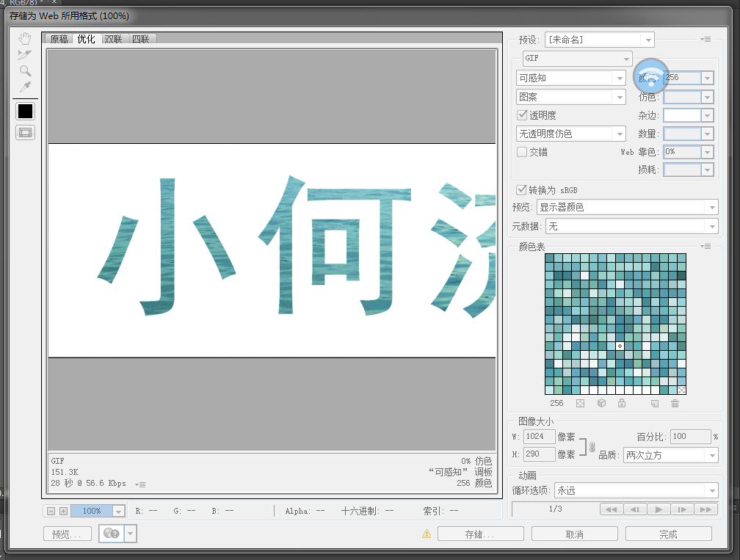Open the 循环选项 永远 dropdown

(x=636, y=491)
